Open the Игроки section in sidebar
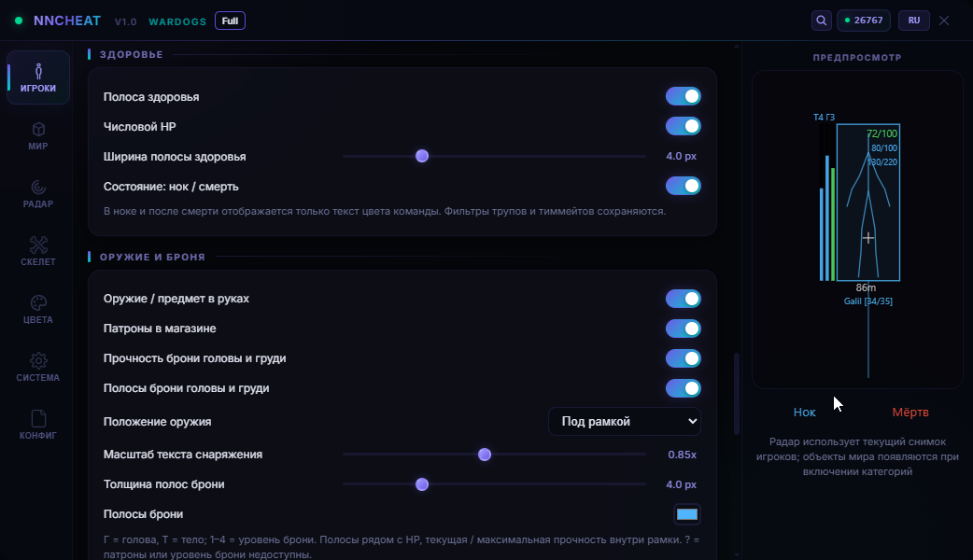Image resolution: width=973 pixels, height=560 pixels. (38, 77)
